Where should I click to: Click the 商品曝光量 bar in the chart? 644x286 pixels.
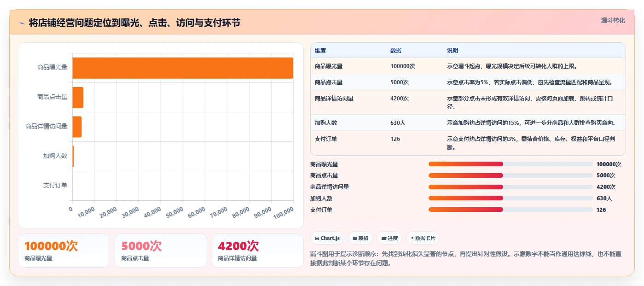(183, 68)
